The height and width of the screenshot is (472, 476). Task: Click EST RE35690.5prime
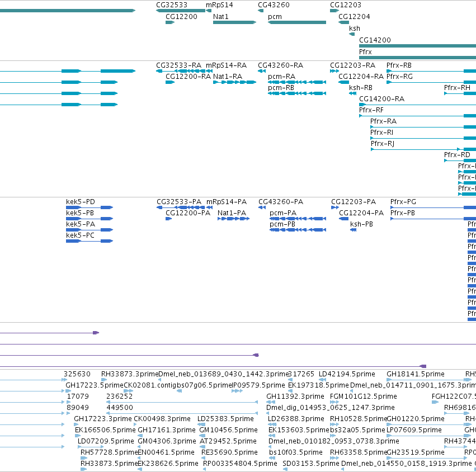229,452
